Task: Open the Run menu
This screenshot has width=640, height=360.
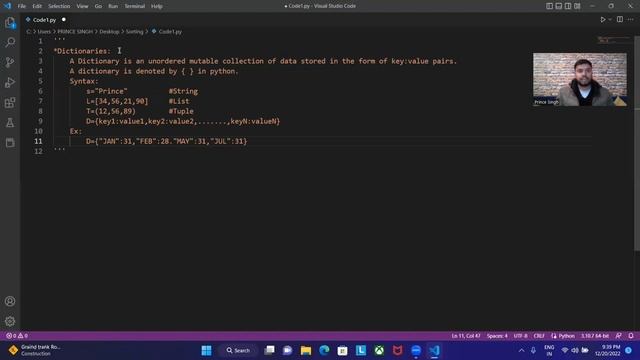Action: click(113, 6)
